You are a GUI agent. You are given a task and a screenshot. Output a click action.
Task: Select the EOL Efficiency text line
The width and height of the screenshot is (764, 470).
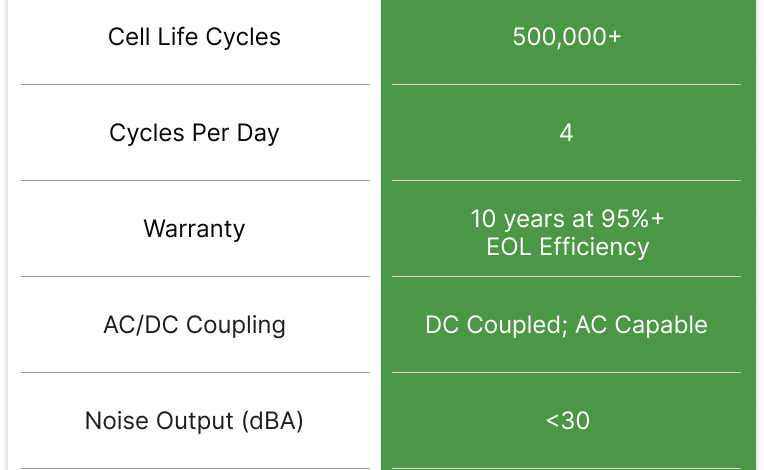pos(567,247)
